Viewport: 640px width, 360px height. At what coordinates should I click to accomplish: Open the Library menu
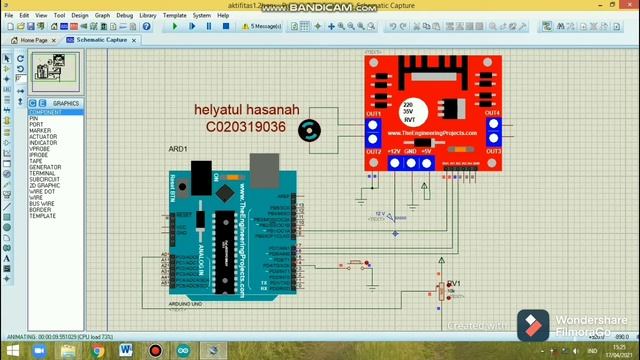[x=148, y=16]
